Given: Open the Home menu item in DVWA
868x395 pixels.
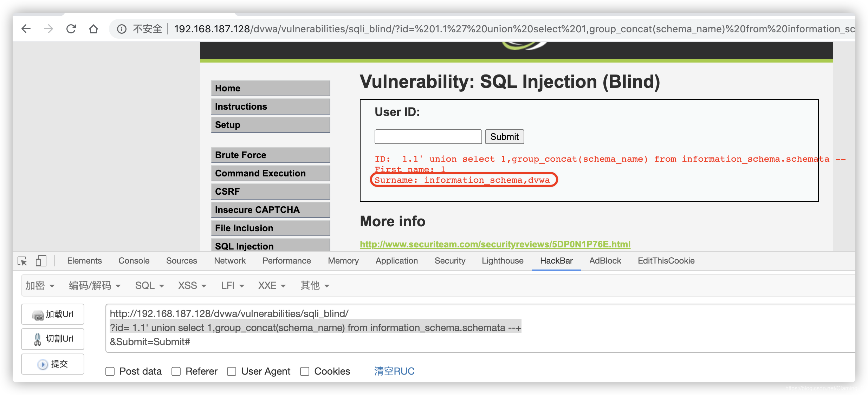Looking at the screenshot, I should point(271,88).
